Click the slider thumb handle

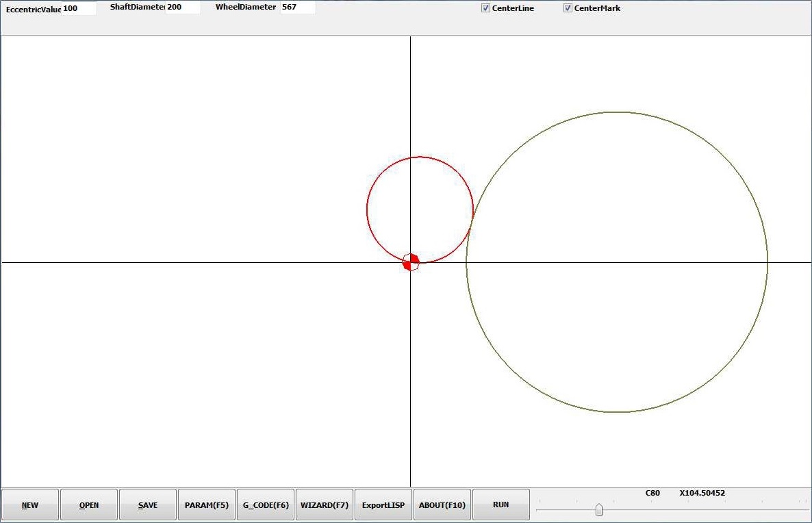(599, 510)
